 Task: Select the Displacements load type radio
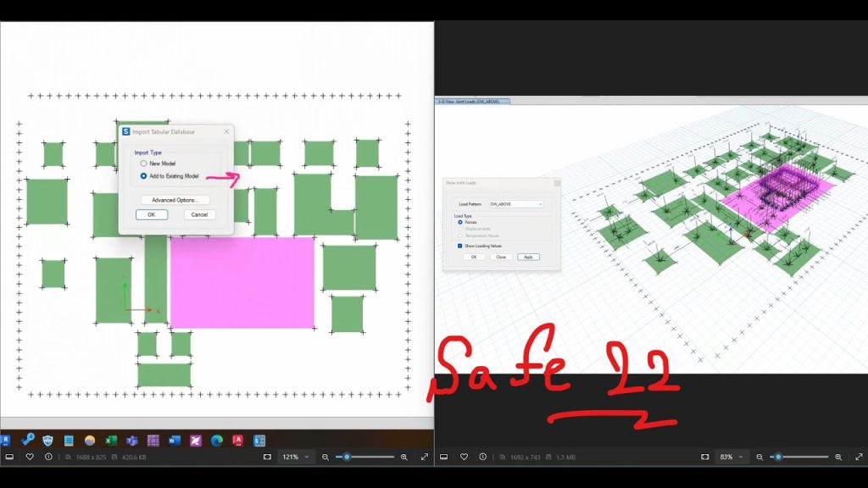point(460,229)
